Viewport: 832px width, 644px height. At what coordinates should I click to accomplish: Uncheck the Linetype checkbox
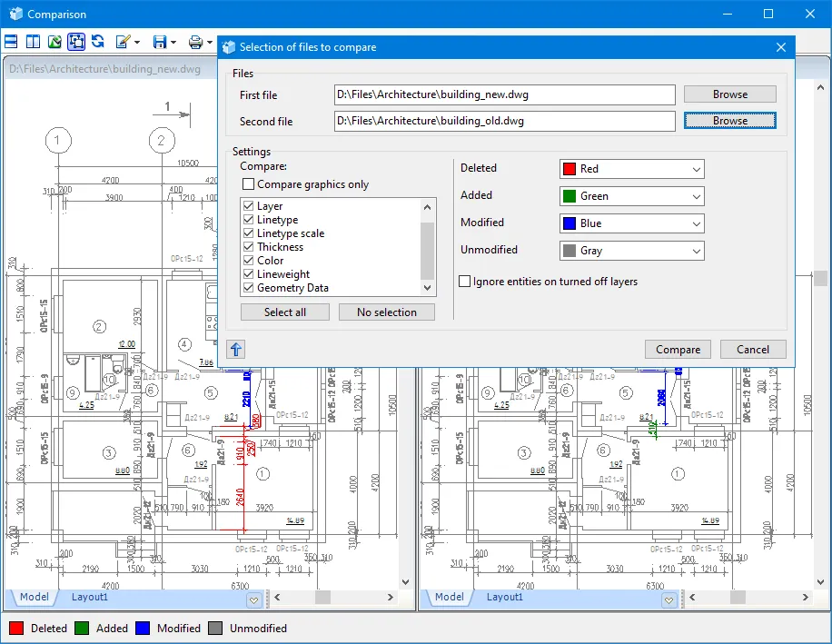(x=248, y=220)
